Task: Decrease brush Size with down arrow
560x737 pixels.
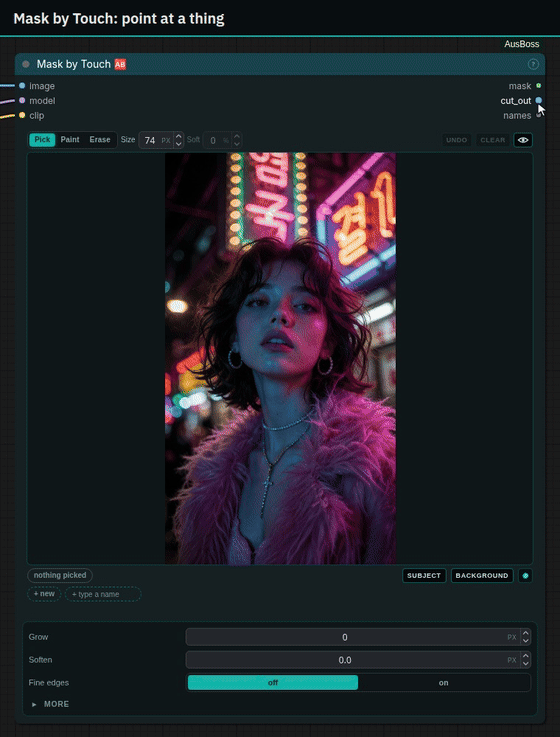Action: coord(178,143)
